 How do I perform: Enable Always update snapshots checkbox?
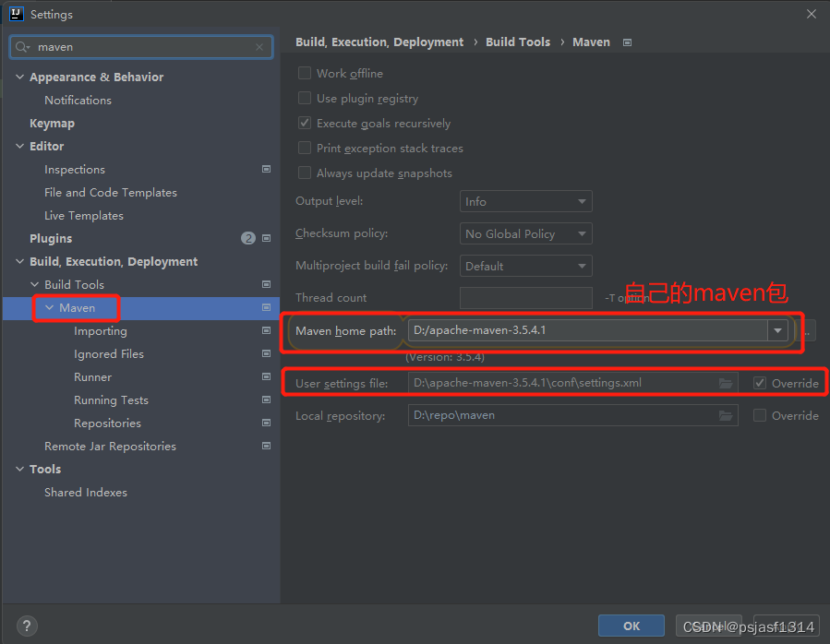[305, 173]
